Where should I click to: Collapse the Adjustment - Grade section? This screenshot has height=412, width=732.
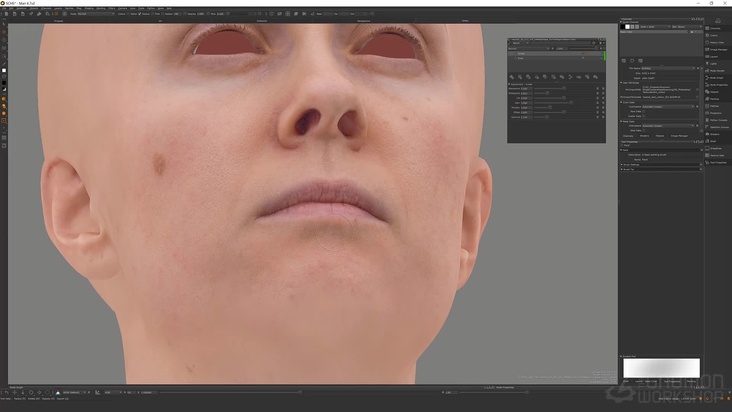click(x=509, y=84)
